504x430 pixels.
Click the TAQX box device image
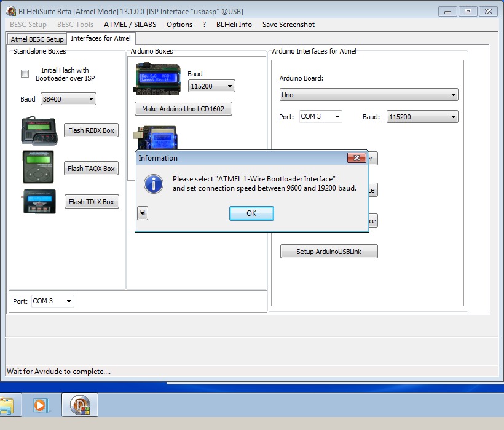[38, 167]
